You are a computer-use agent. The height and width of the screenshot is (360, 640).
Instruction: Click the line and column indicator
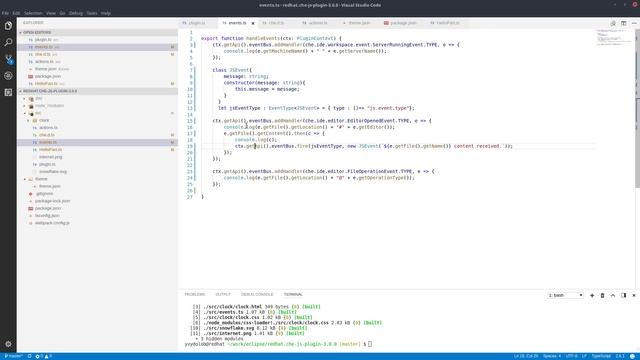pos(526,356)
